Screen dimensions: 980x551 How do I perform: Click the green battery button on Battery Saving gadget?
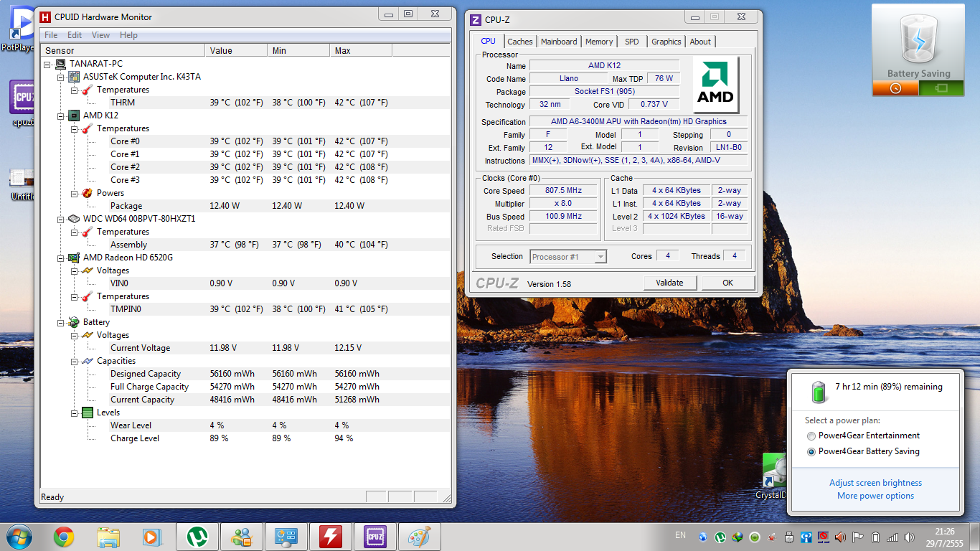coord(941,88)
